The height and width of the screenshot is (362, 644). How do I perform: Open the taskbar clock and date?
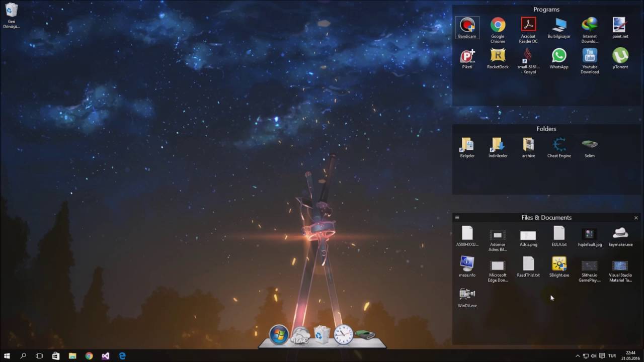click(x=630, y=355)
